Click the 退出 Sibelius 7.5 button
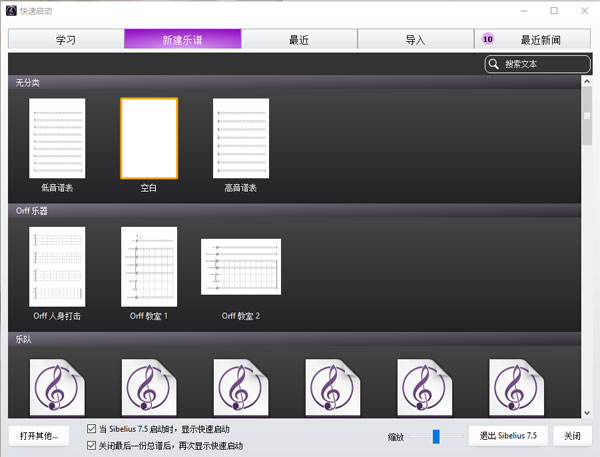This screenshot has height=457, width=600. [508, 436]
